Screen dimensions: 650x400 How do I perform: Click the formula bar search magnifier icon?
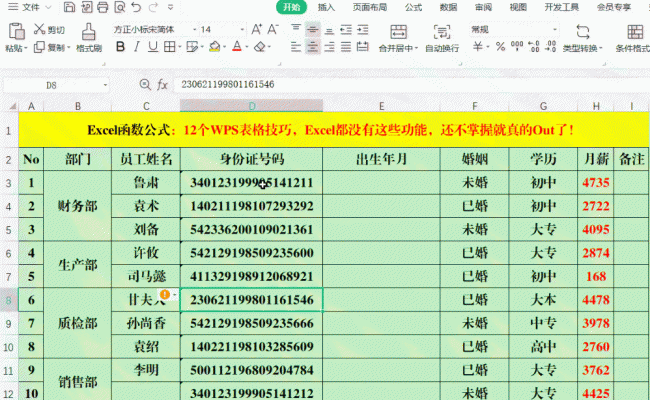145,85
